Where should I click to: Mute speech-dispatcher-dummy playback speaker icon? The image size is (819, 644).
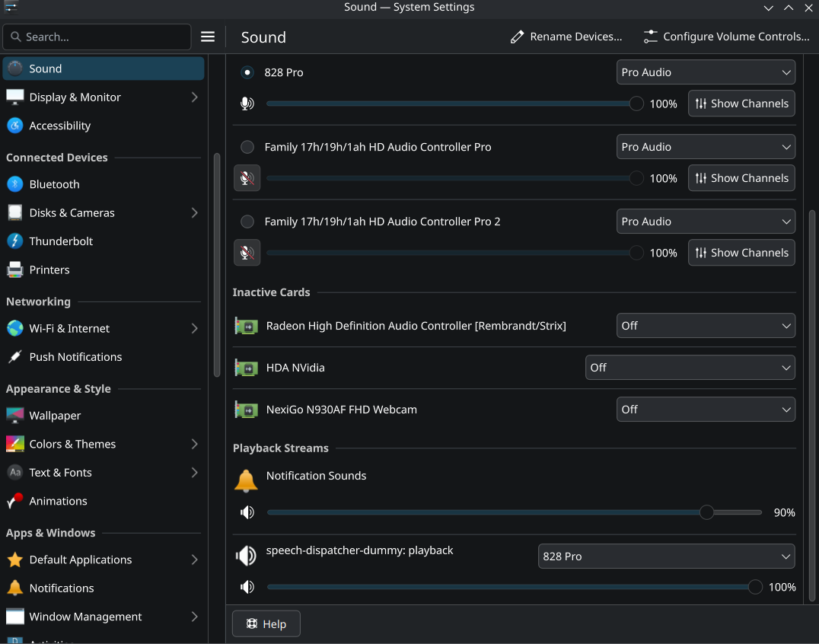247,587
